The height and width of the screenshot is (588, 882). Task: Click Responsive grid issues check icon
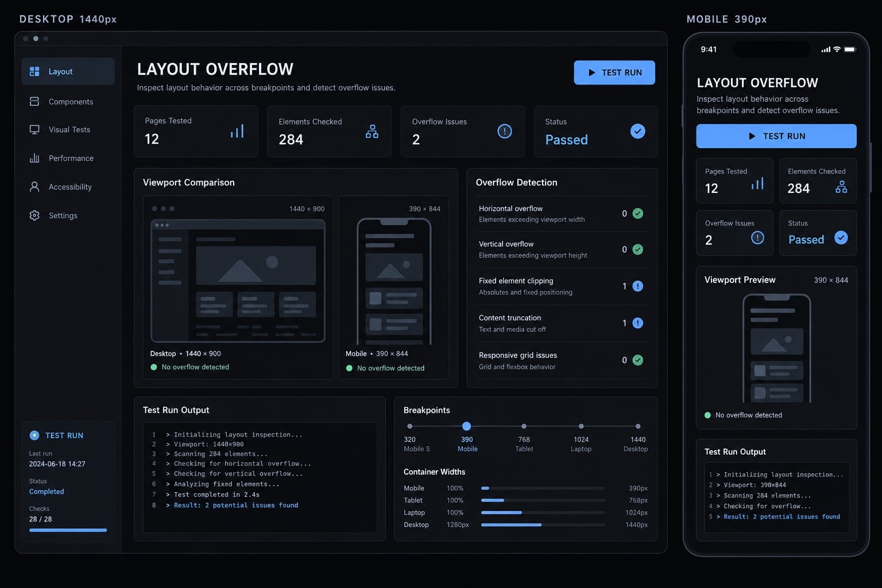(638, 360)
